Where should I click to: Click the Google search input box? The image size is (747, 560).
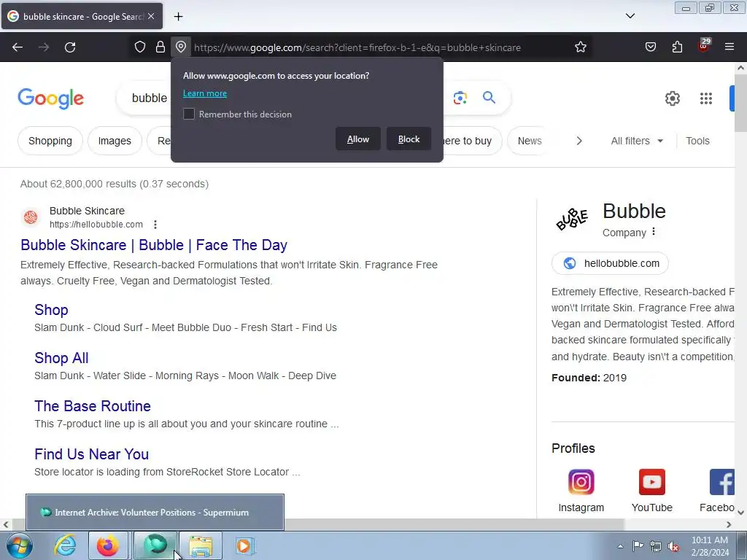tap(149, 98)
